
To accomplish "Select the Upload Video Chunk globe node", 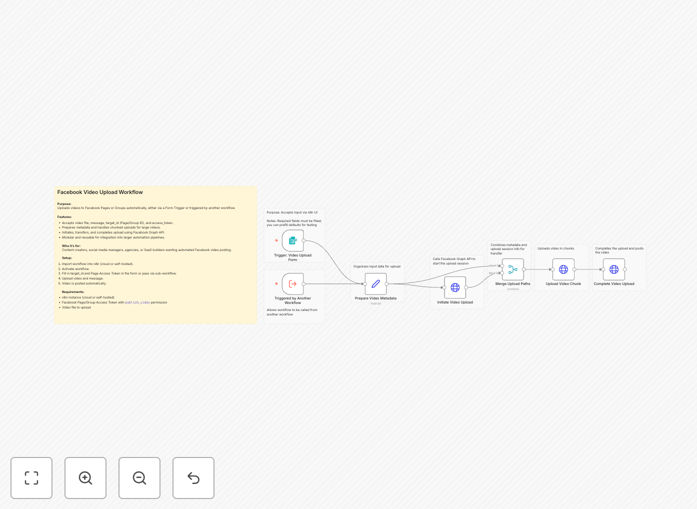I will [x=563, y=269].
